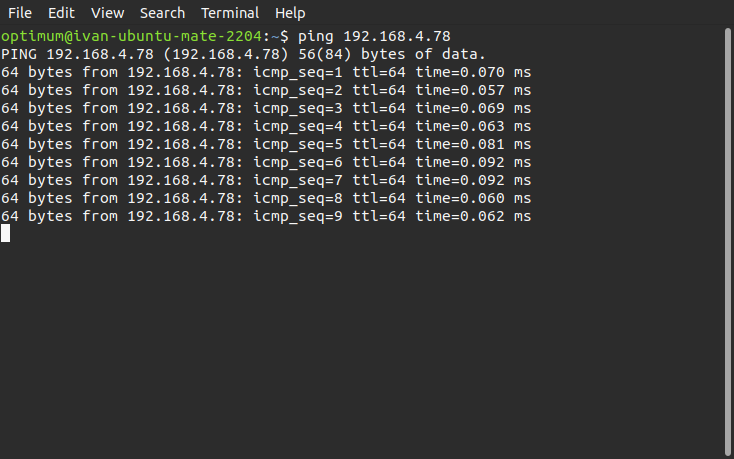Open the Help menu
Screen dimensions: 734x459
pos(290,13)
